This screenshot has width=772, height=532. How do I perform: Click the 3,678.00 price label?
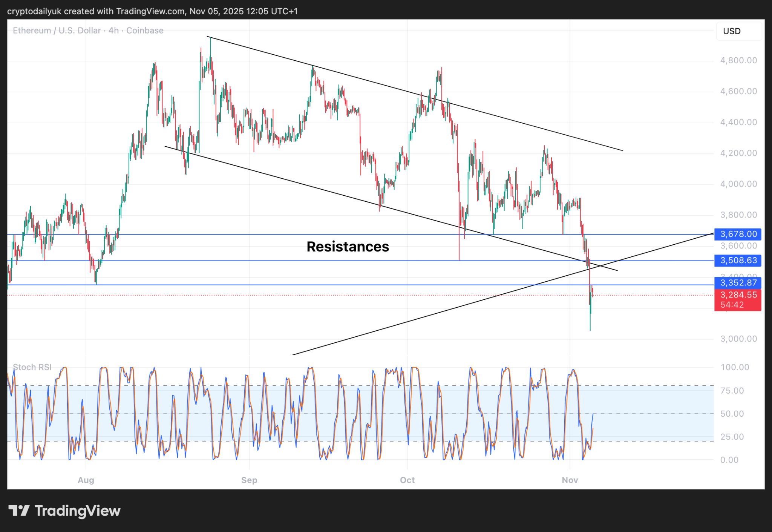tap(738, 234)
